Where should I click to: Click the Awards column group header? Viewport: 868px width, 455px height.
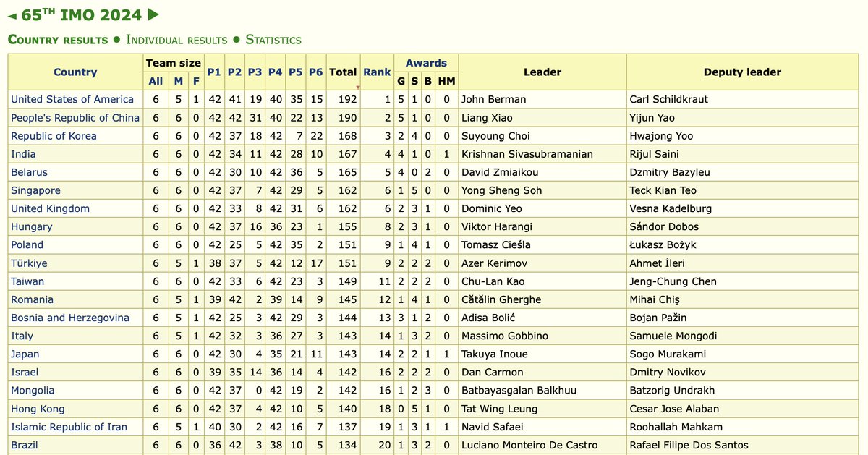pyautogui.click(x=426, y=63)
